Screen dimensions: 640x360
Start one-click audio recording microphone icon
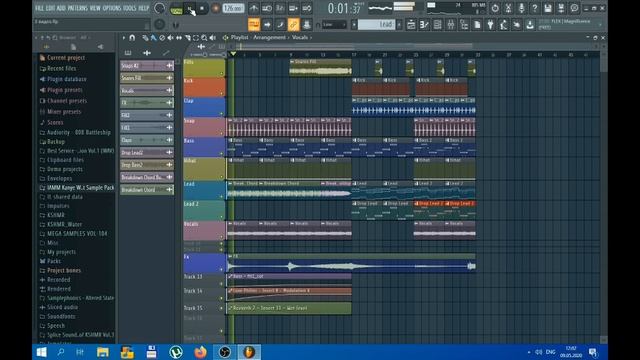pyautogui.click(x=521, y=8)
